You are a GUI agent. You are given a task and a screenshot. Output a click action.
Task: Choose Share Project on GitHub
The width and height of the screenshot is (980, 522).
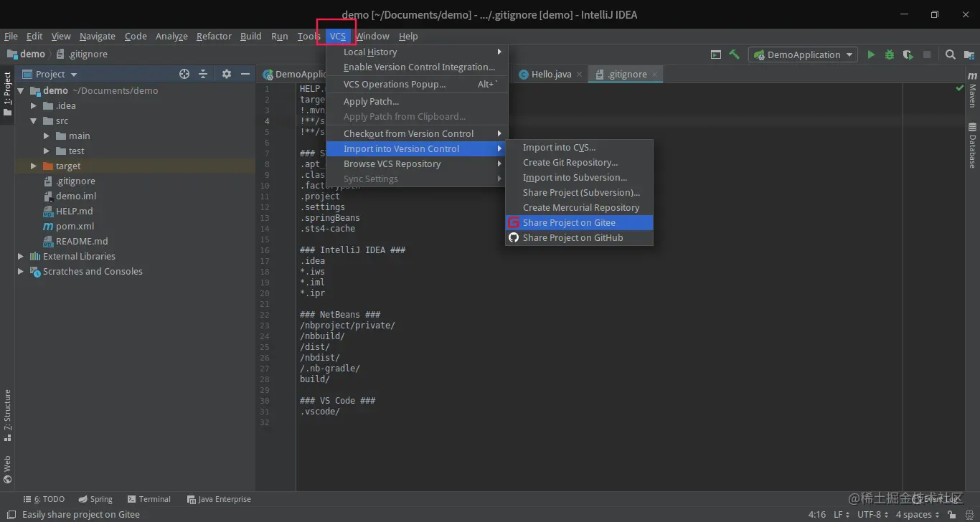tap(580, 238)
